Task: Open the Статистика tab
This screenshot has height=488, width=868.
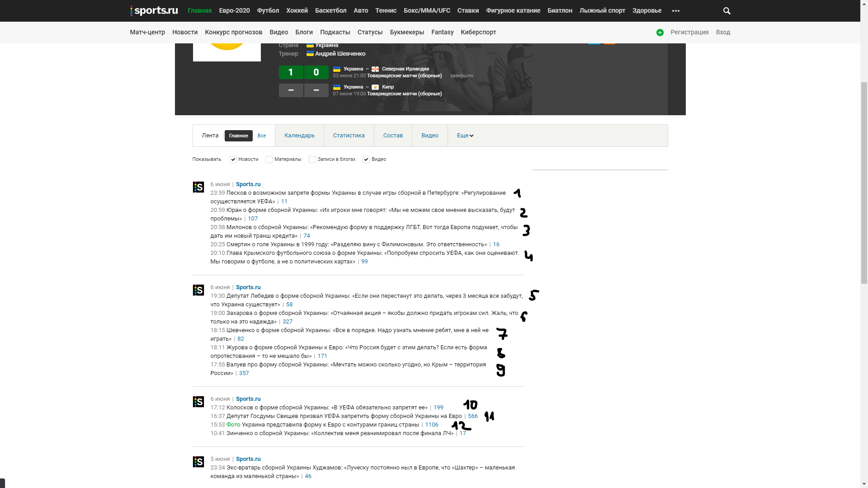Action: [349, 136]
